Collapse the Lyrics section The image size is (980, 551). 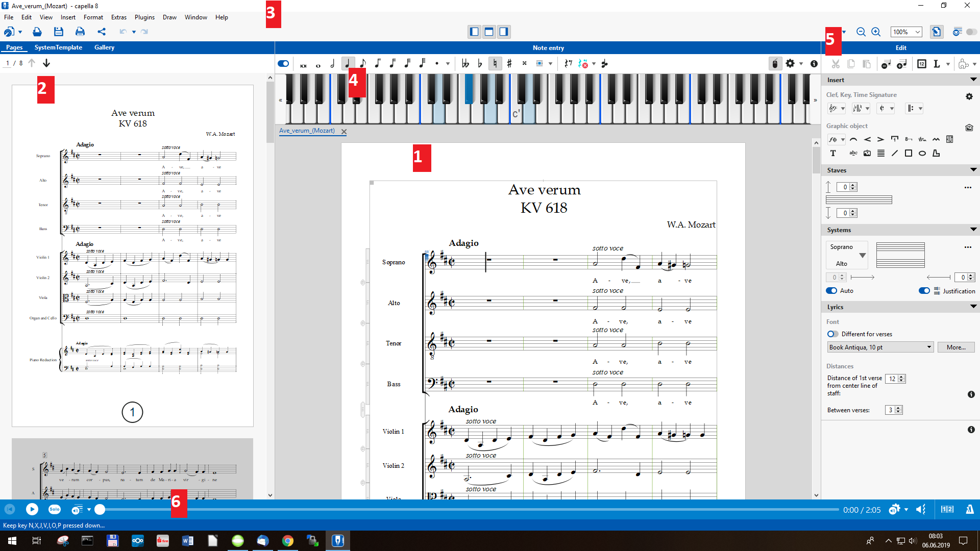[973, 307]
